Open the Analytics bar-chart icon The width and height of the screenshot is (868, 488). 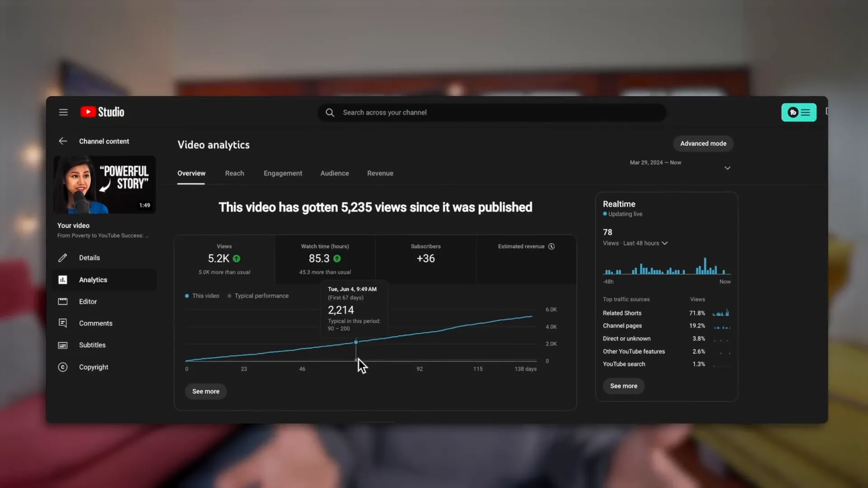pos(62,280)
